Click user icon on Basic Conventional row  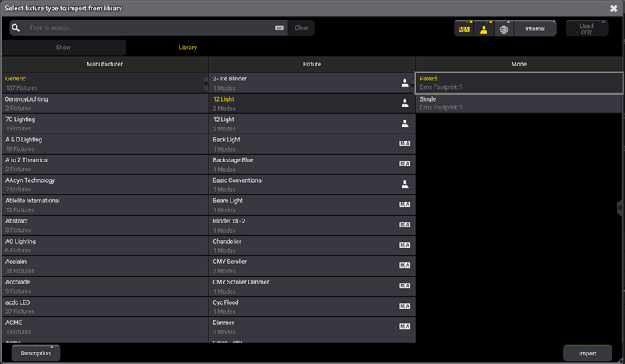pos(405,184)
